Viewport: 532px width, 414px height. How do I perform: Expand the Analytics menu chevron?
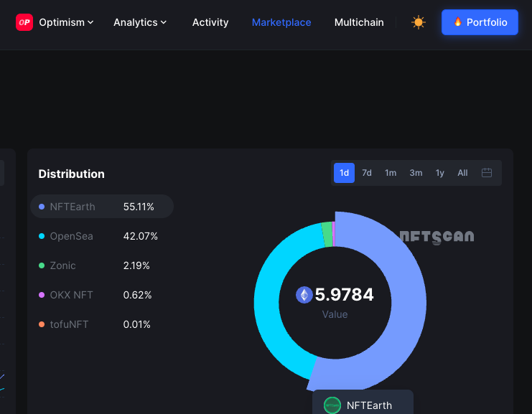coord(164,22)
